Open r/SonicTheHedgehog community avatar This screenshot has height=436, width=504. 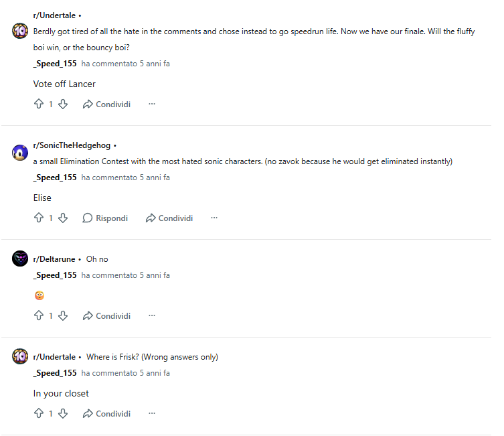point(20,152)
